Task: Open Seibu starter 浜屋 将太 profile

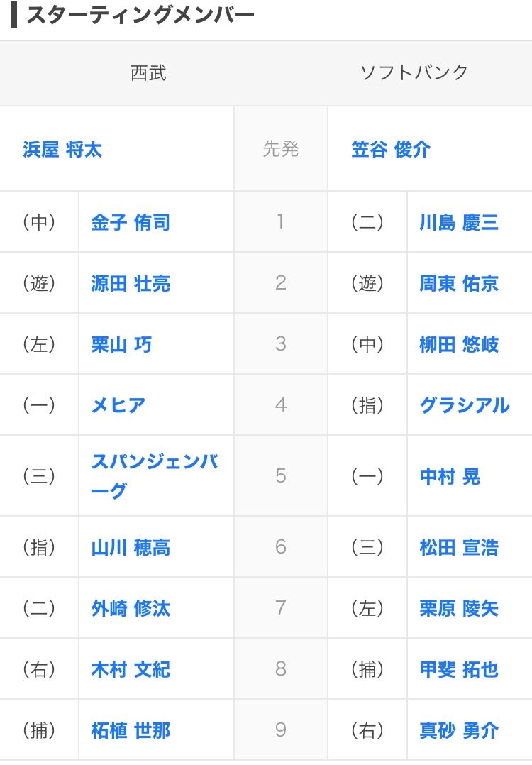Action: point(62,149)
